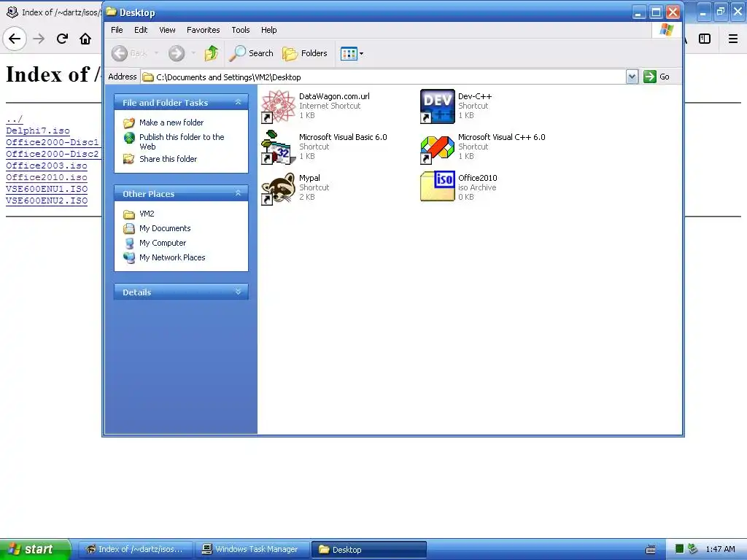Open the VSE600ENU2.ISO link
Screen dimensions: 747x560
click(47, 201)
